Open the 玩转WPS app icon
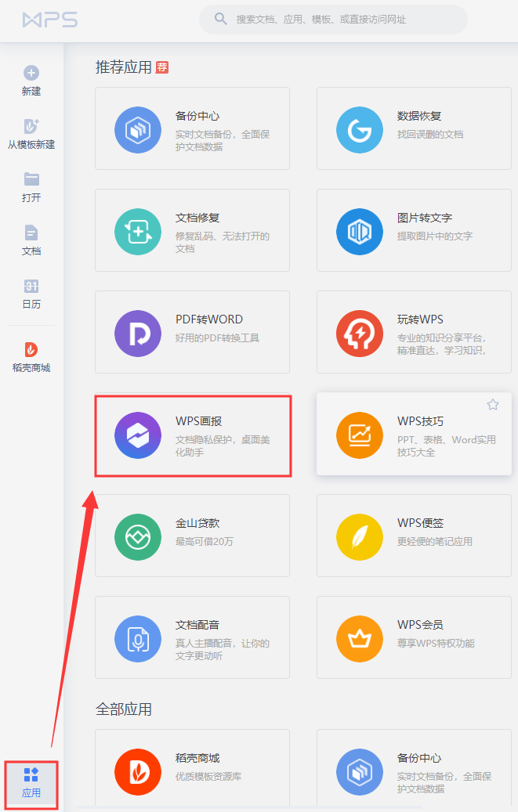The width and height of the screenshot is (518, 812). click(x=360, y=334)
